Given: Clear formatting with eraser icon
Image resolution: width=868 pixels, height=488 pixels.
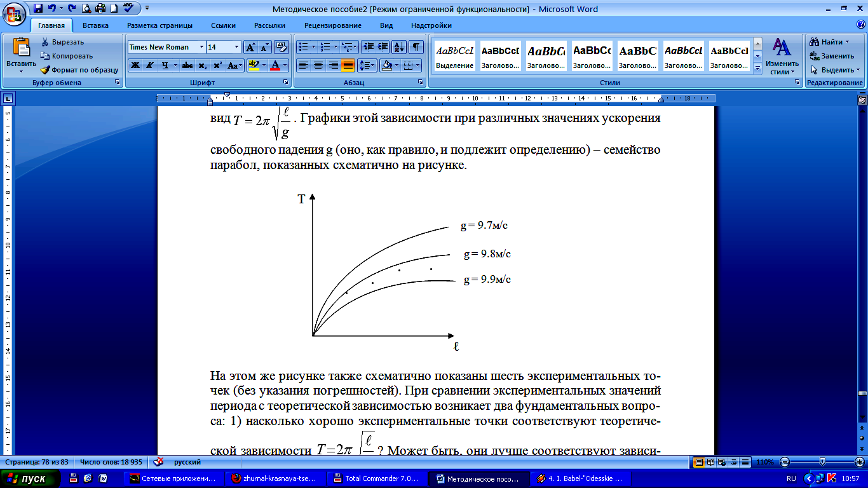Looking at the screenshot, I should (x=282, y=47).
